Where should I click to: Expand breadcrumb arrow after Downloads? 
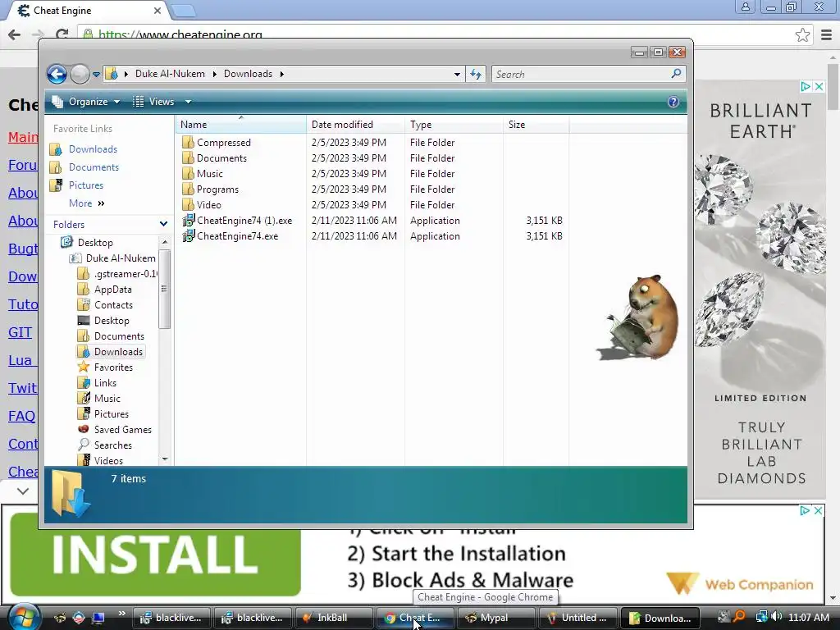(x=282, y=74)
